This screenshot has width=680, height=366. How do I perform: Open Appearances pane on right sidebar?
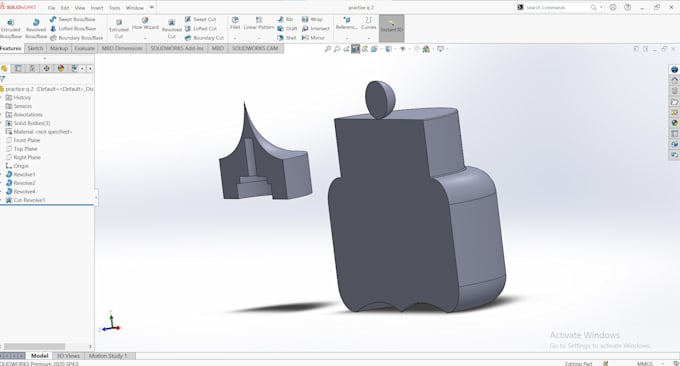point(674,123)
